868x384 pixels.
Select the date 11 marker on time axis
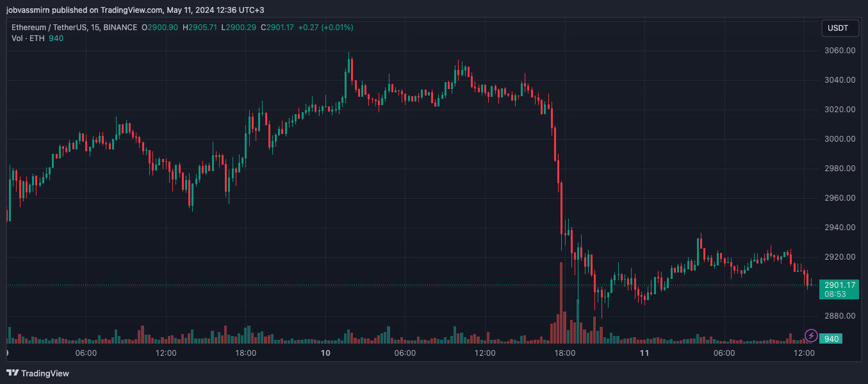coord(644,353)
